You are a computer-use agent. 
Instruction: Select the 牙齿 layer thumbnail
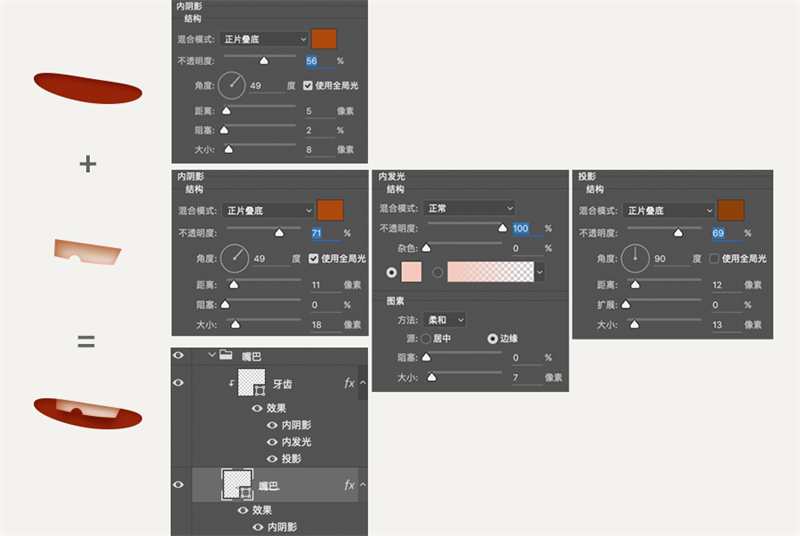point(252,382)
